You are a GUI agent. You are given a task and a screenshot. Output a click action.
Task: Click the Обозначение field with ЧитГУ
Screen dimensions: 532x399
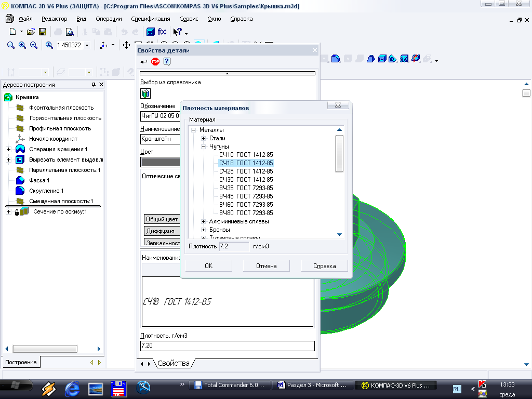160,116
